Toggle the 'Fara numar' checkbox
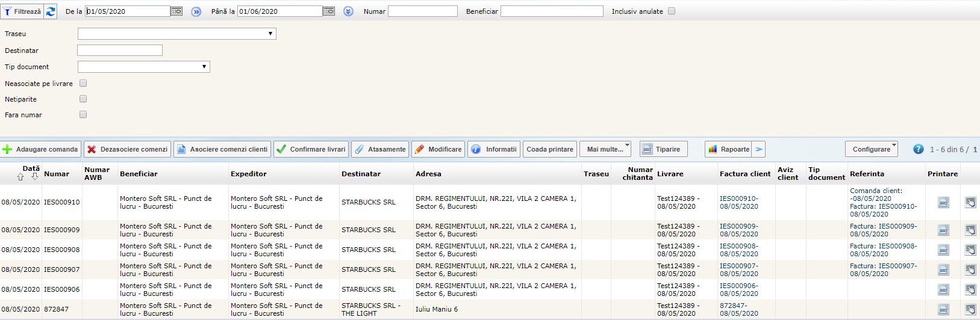 [x=83, y=114]
